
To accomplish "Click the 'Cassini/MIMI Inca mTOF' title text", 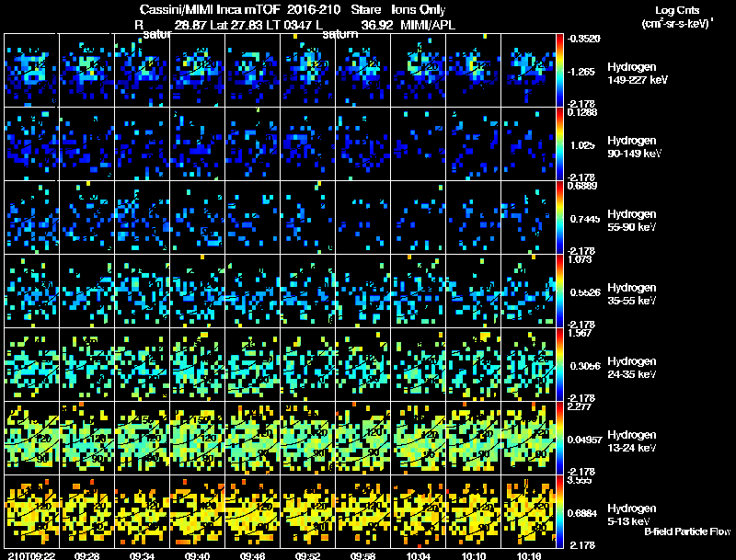I will (210, 10).
